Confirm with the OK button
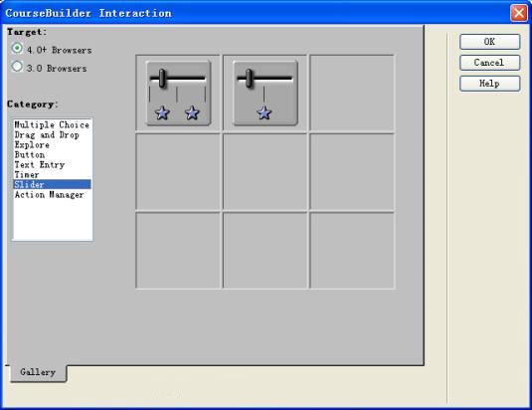The width and height of the screenshot is (532, 410). (489, 42)
